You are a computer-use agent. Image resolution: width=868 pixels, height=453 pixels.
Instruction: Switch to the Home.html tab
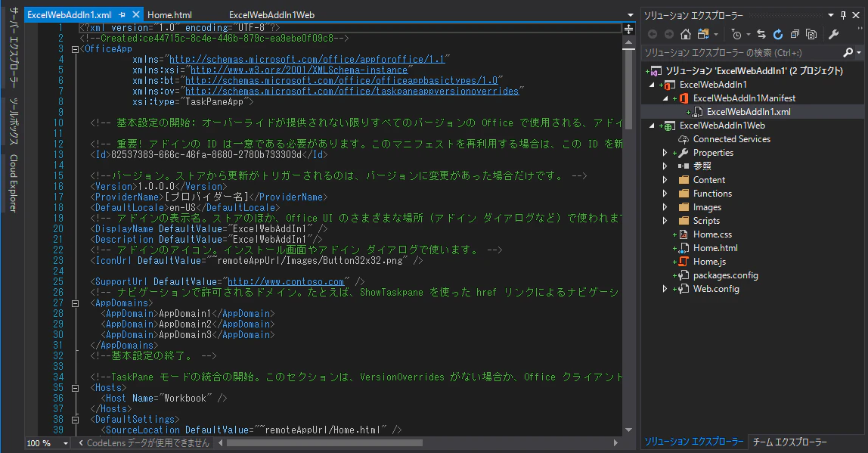coord(169,15)
